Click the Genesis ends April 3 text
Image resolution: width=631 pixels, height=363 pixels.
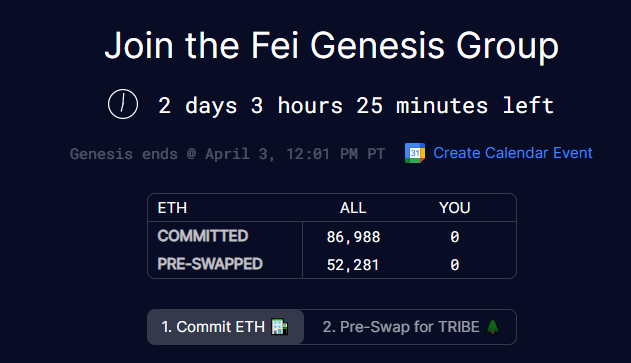[x=227, y=154]
